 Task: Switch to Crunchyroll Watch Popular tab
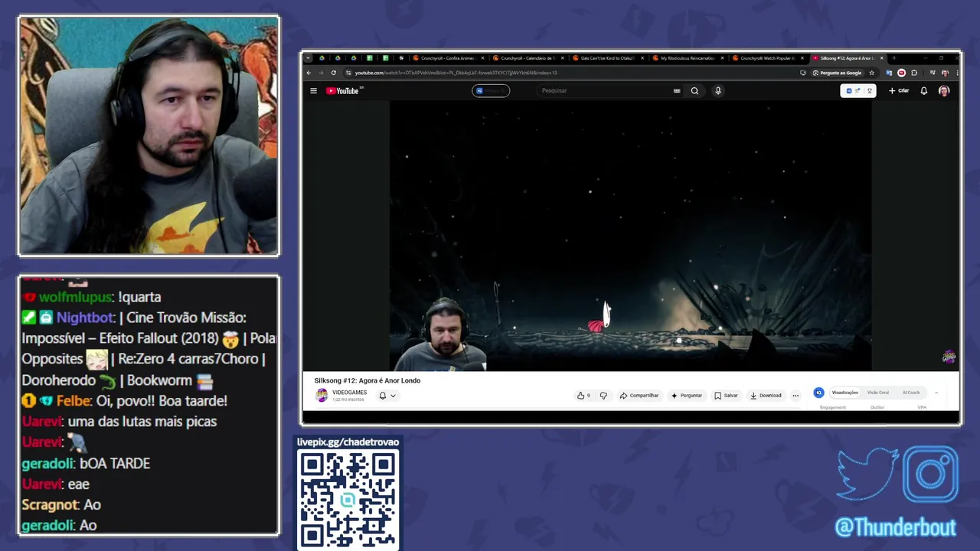767,58
